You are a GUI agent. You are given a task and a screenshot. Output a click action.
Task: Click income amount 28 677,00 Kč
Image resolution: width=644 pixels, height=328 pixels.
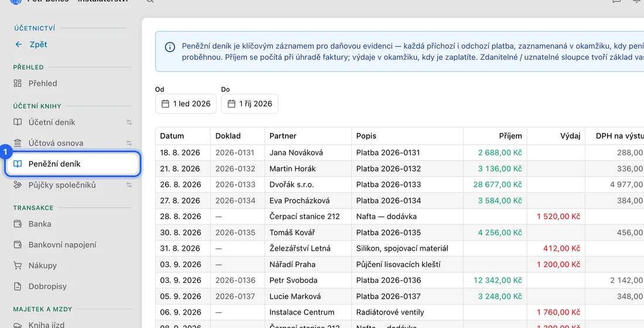tap(498, 184)
